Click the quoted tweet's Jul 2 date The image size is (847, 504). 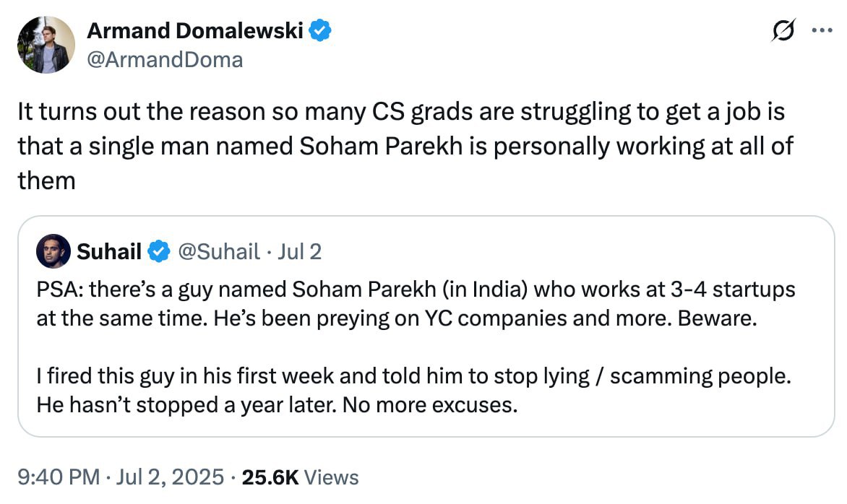298,251
